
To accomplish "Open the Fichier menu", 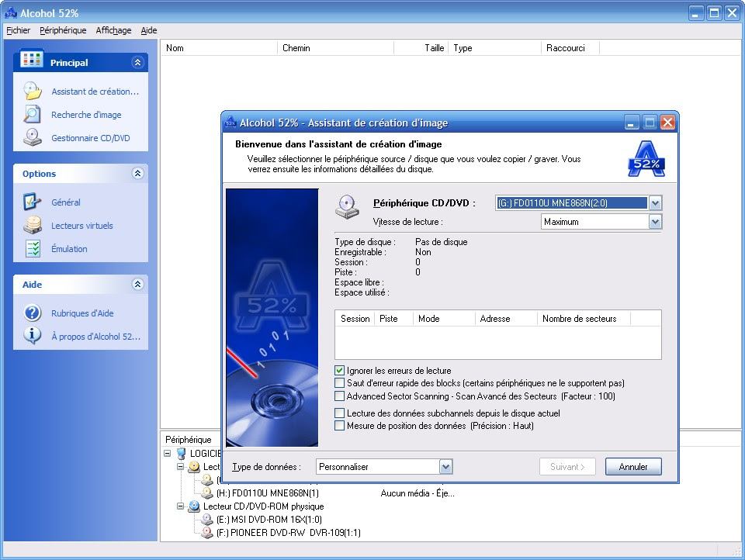I will (18, 30).
